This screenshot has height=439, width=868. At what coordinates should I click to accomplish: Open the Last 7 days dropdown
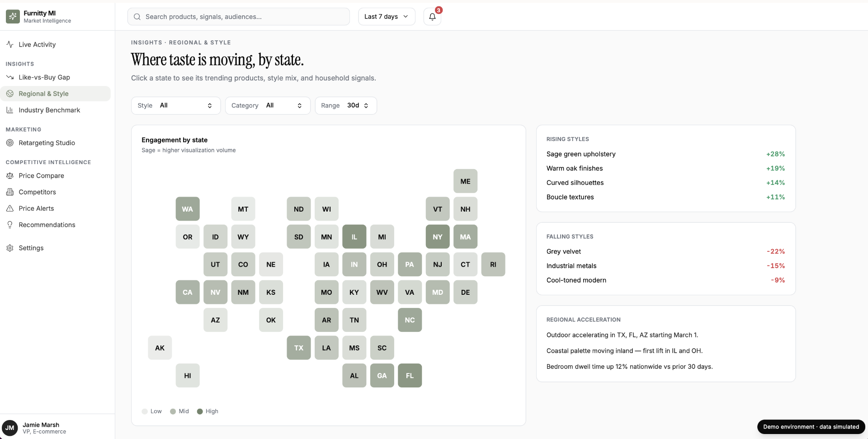click(x=387, y=17)
